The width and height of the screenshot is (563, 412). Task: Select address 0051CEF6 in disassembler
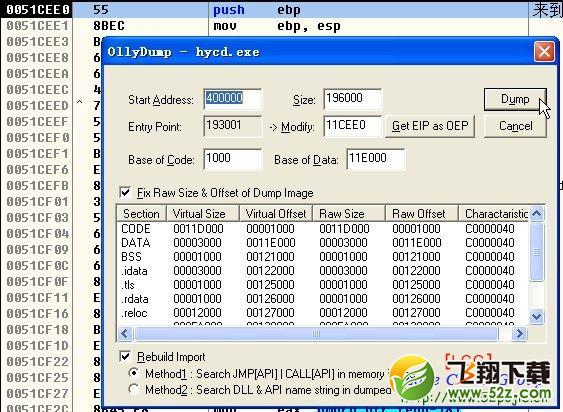(x=37, y=169)
